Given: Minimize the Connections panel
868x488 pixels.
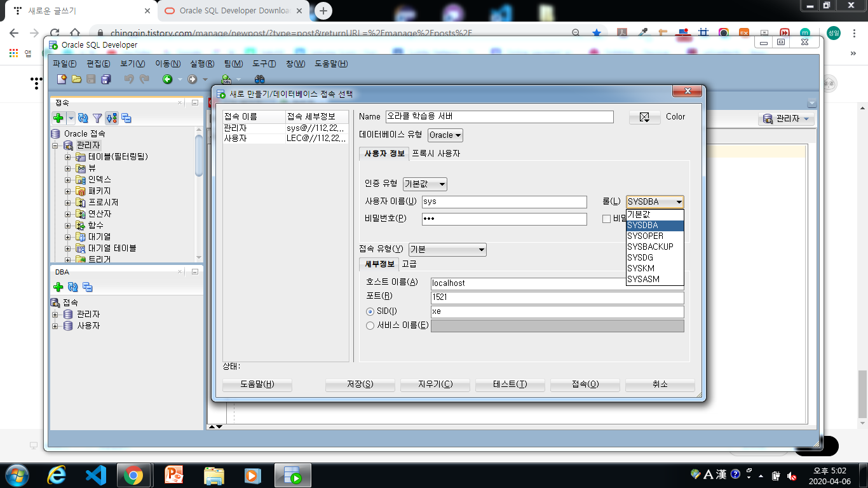Looking at the screenshot, I should pyautogui.click(x=195, y=102).
